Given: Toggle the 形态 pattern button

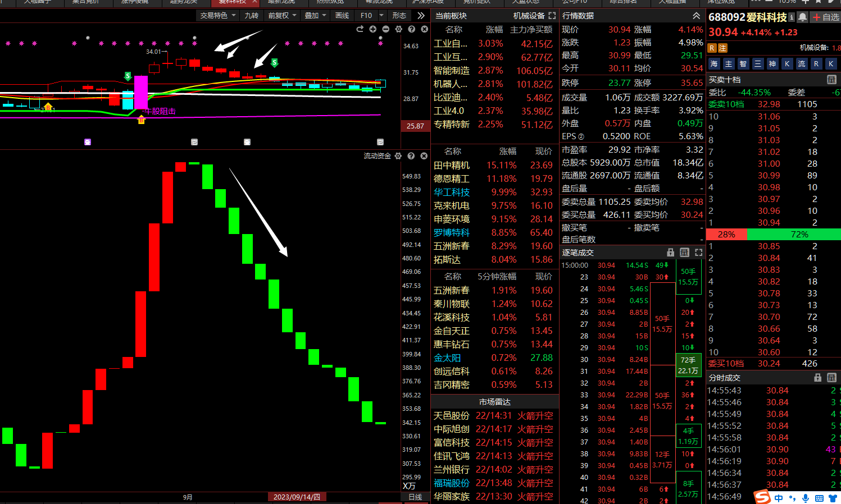Looking at the screenshot, I should [399, 16].
